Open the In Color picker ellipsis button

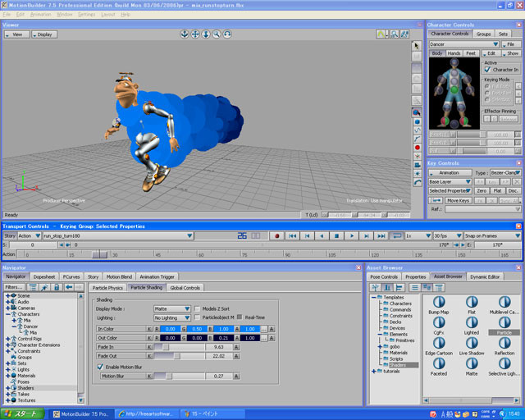[x=264, y=329]
